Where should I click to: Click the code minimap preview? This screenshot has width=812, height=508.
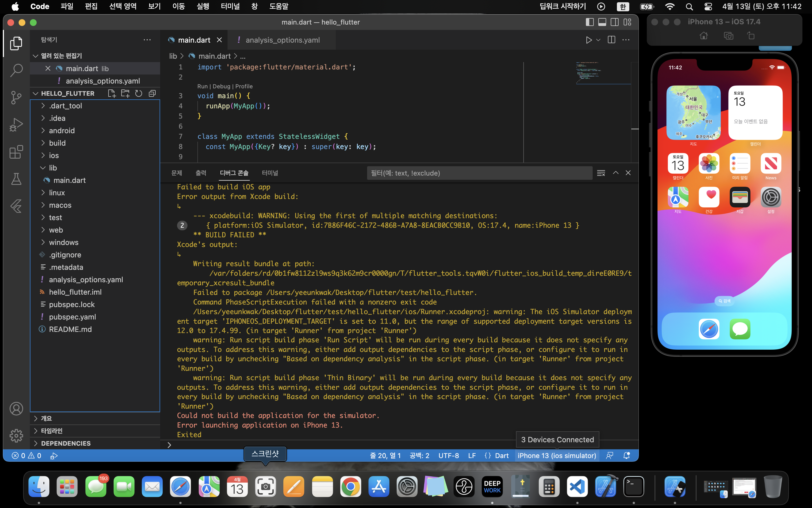pyautogui.click(x=603, y=73)
